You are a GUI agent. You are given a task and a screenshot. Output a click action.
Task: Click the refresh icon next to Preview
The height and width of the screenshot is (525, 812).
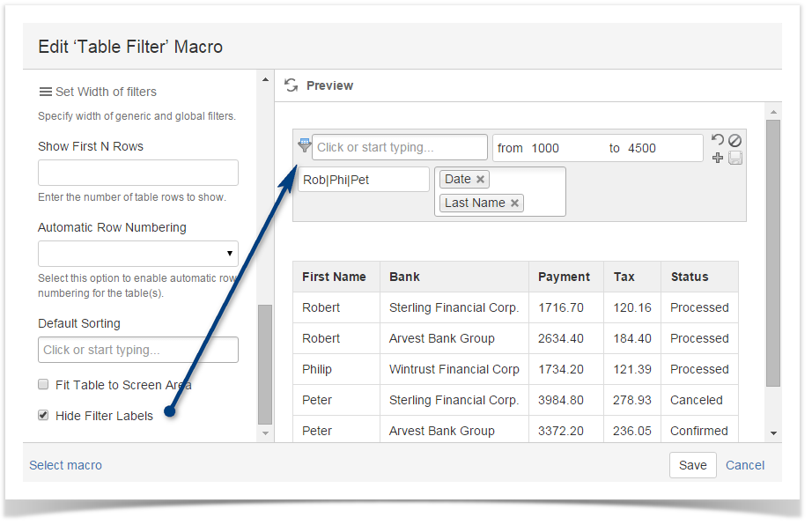click(x=291, y=85)
